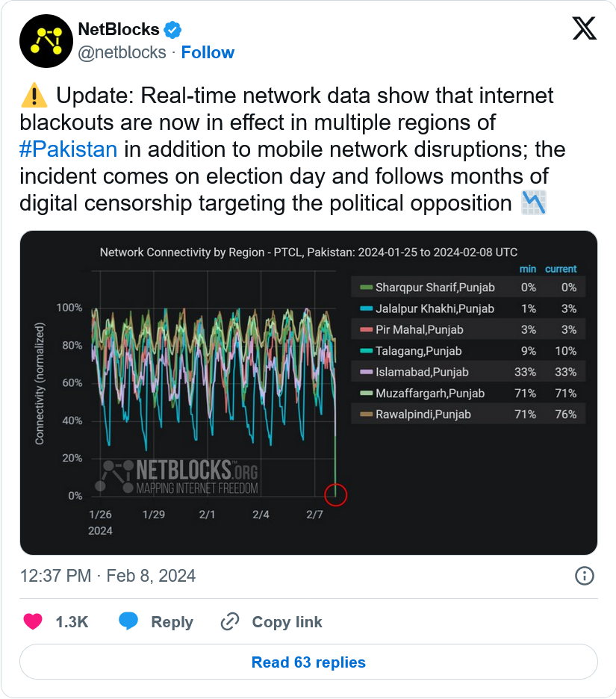The height and width of the screenshot is (699, 616).
Task: Follow the netblocks account
Action: coord(208,52)
